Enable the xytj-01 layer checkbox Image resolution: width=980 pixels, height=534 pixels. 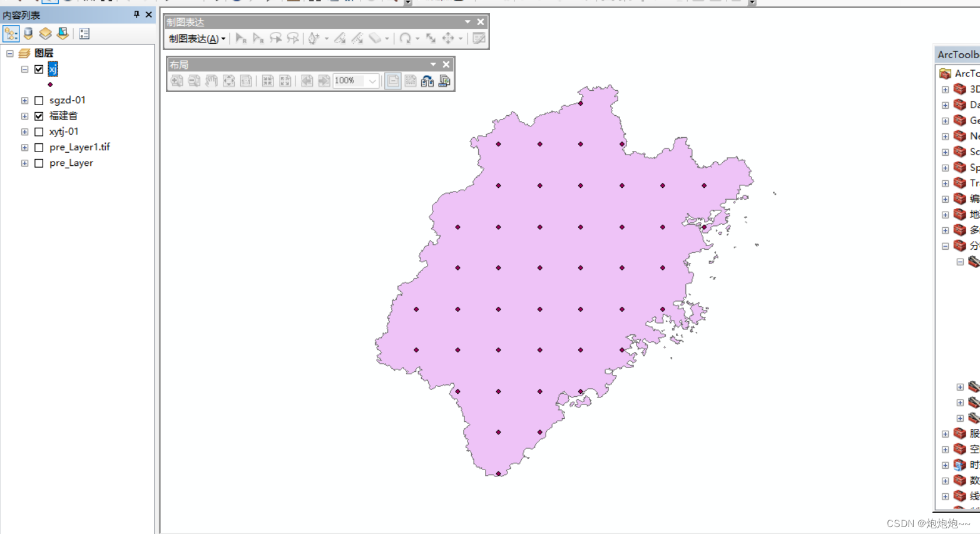pyautogui.click(x=39, y=131)
